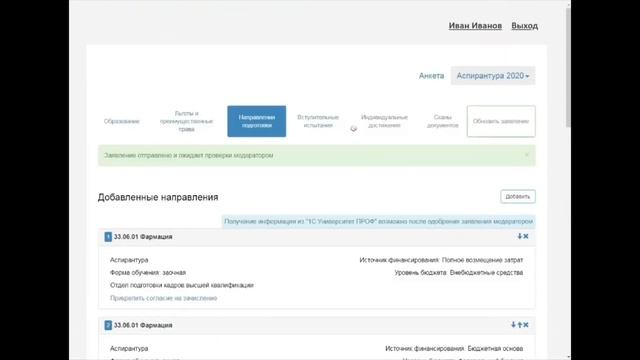Screen dimensions: 640x360
Task: Dismiss the green application-sent notification
Action: coord(527,155)
